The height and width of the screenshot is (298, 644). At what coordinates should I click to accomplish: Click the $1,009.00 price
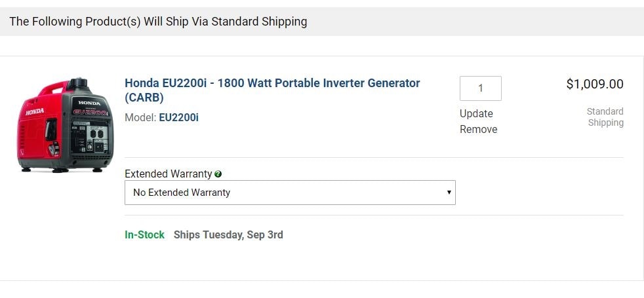pyautogui.click(x=594, y=84)
